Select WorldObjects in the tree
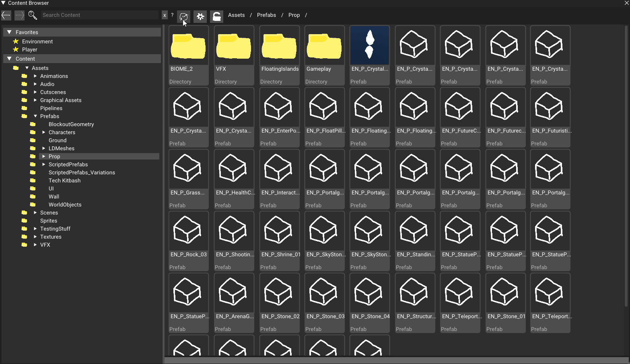 coord(65,204)
